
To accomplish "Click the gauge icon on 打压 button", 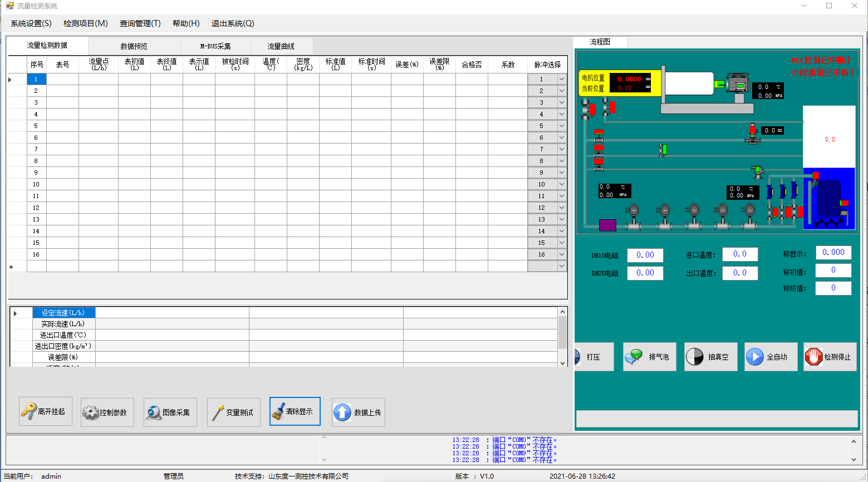I will [x=577, y=357].
